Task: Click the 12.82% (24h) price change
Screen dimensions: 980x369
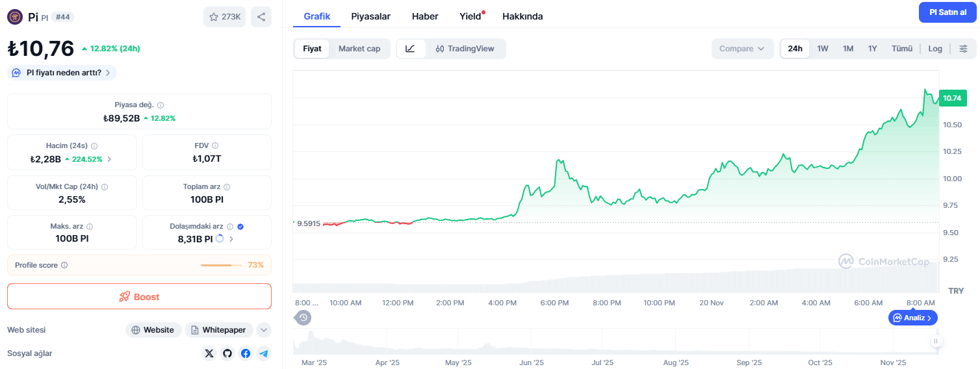Action: coord(111,49)
